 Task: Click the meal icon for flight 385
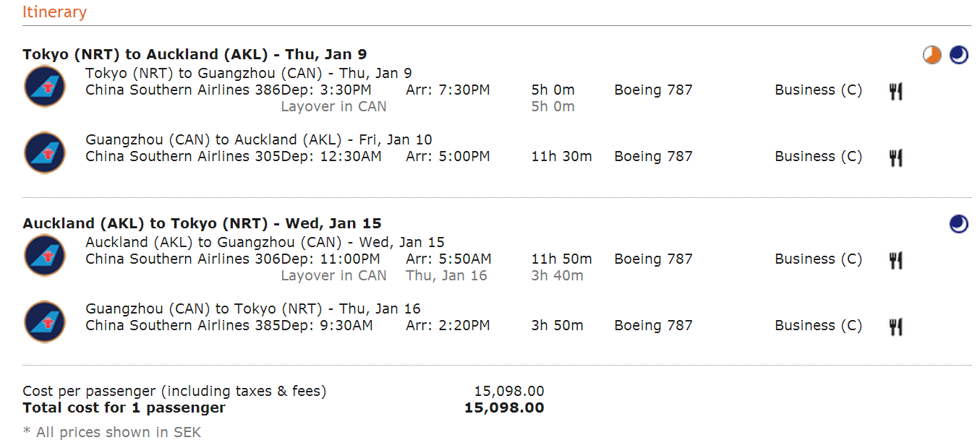coord(895,327)
